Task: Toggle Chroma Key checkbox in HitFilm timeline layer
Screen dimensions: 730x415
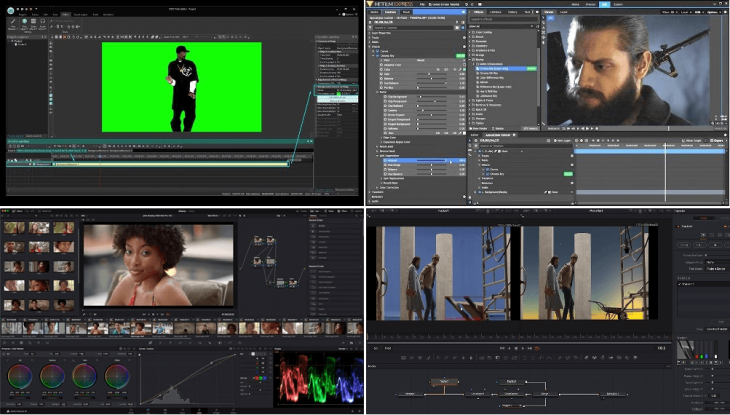Action: pyautogui.click(x=487, y=174)
